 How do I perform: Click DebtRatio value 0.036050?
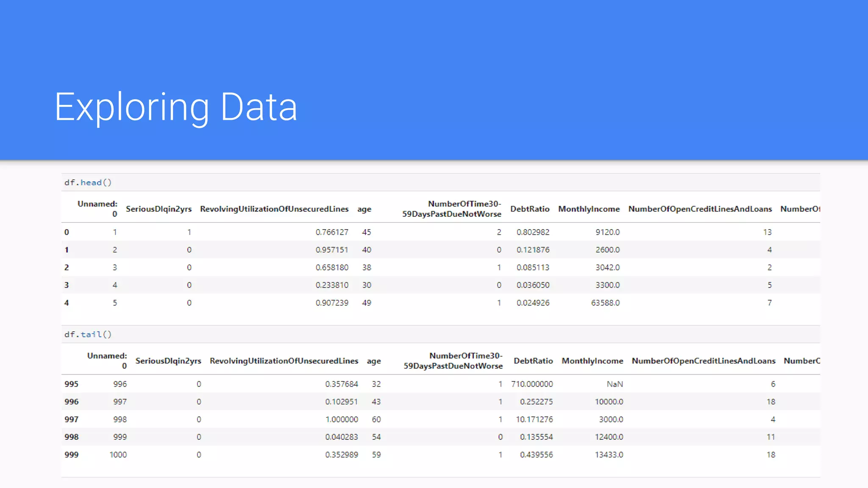click(x=533, y=285)
